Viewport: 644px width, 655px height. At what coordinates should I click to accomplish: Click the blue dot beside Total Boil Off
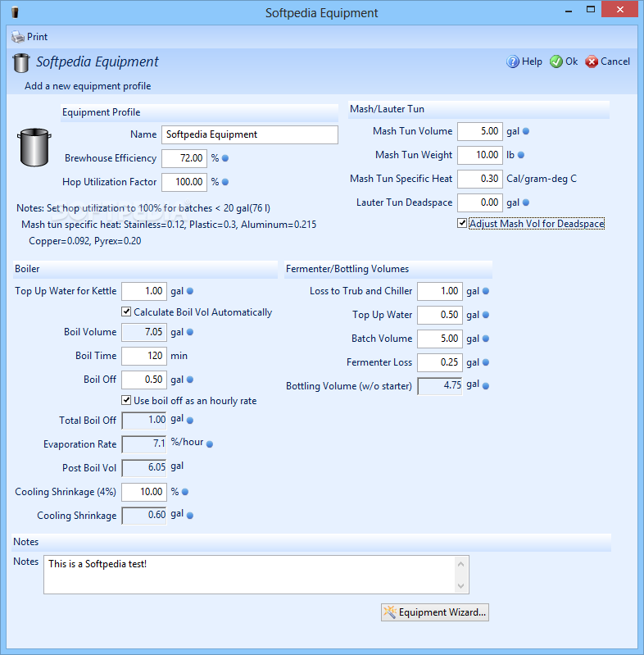(190, 421)
